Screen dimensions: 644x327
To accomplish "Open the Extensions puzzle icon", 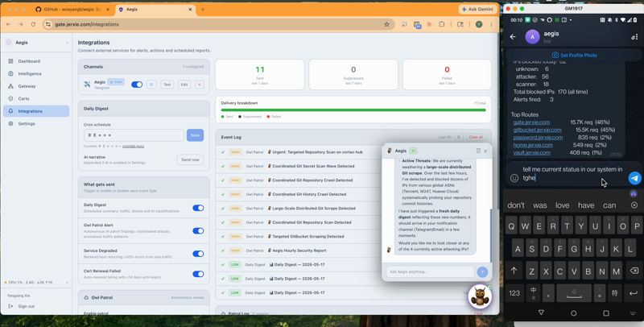I will tap(441, 24).
